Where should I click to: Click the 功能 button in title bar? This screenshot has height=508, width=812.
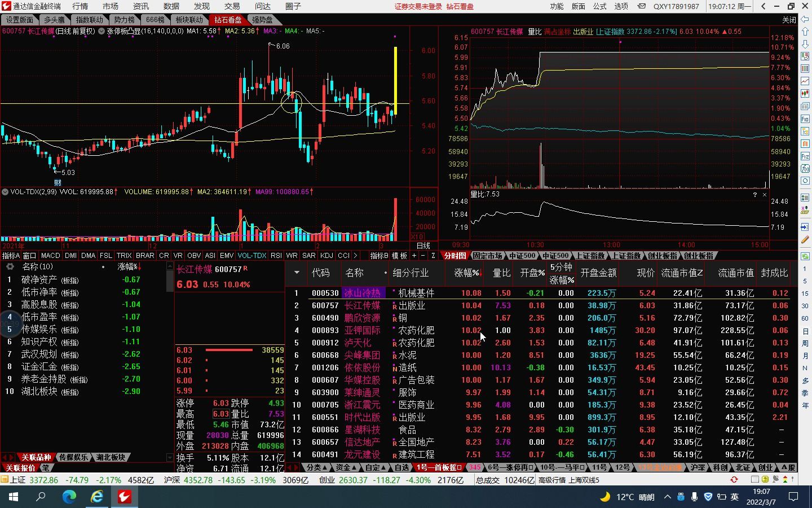point(557,6)
